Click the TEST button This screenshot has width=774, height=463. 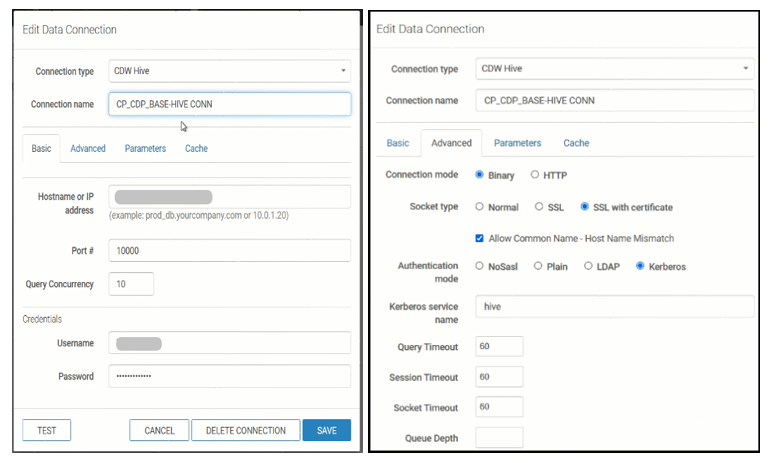46,430
